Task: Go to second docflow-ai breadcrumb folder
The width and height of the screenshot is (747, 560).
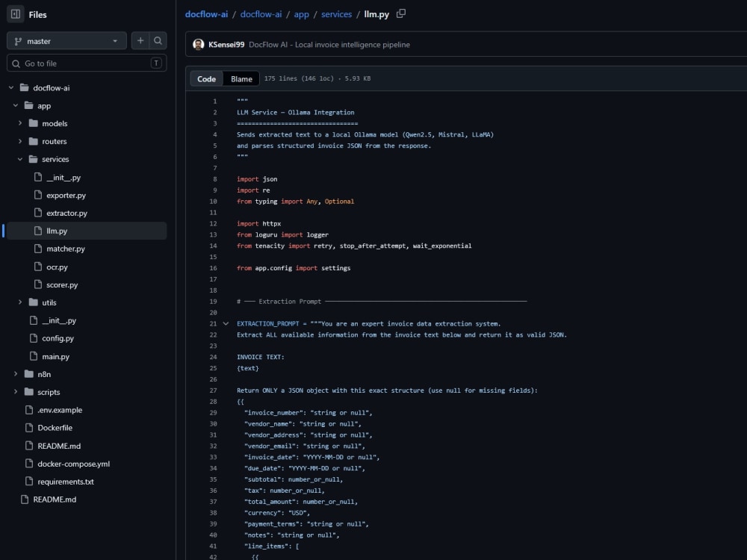Action: tap(261, 14)
